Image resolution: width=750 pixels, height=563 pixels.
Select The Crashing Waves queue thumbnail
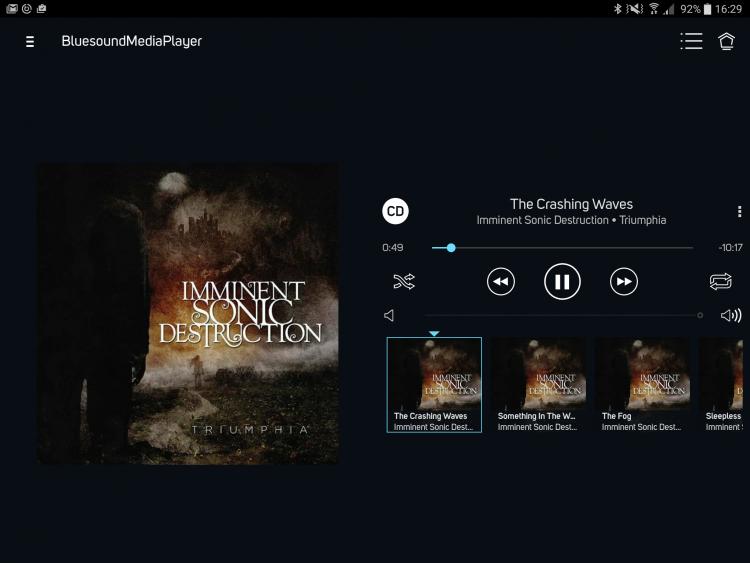pyautogui.click(x=434, y=385)
